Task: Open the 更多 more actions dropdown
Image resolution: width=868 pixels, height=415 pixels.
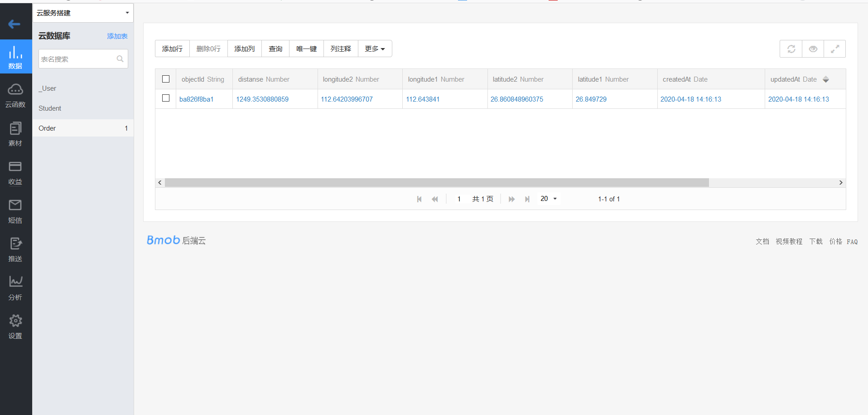Action: (375, 49)
